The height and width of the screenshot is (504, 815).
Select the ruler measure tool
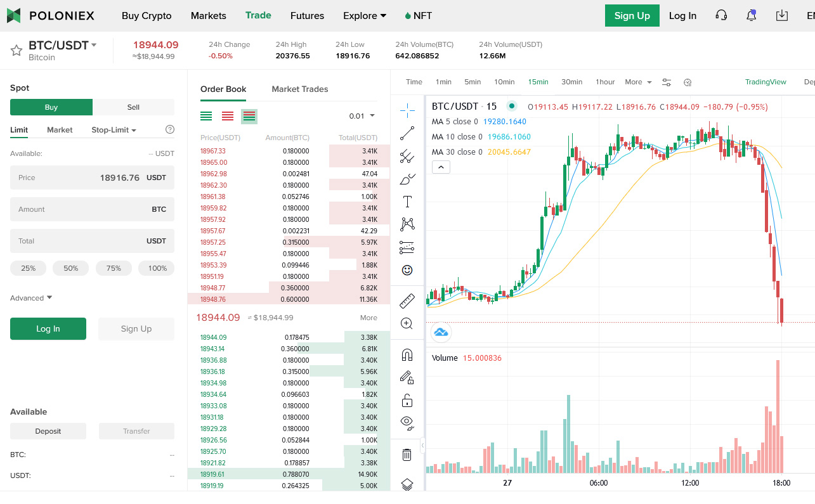407,301
